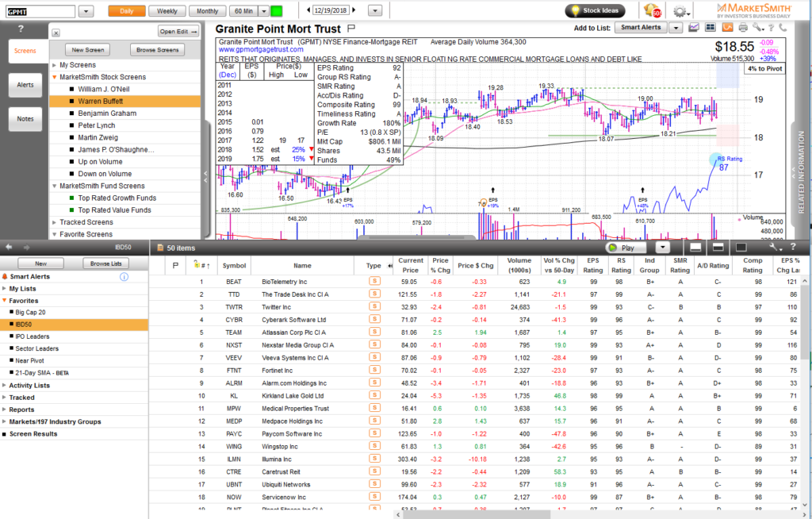Click the orange curve icon in chart toolbar
The width and height of the screenshot is (812, 519).
coord(728,28)
